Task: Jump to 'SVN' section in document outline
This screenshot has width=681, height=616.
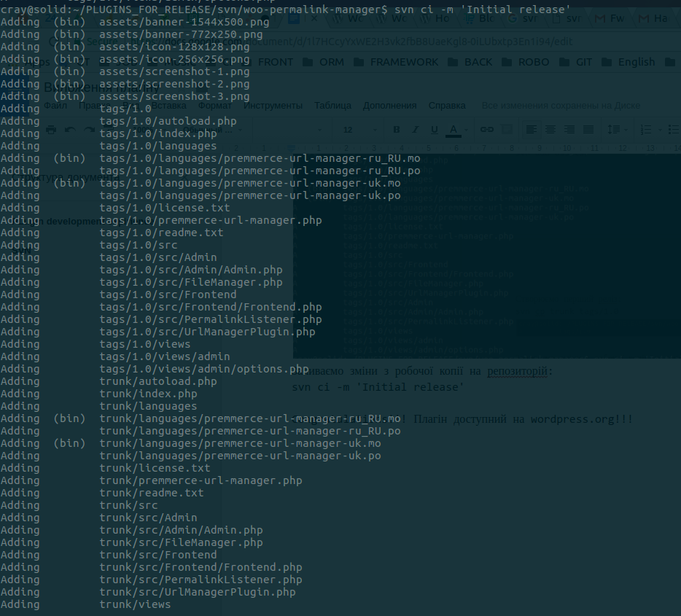Action: click(x=21, y=251)
